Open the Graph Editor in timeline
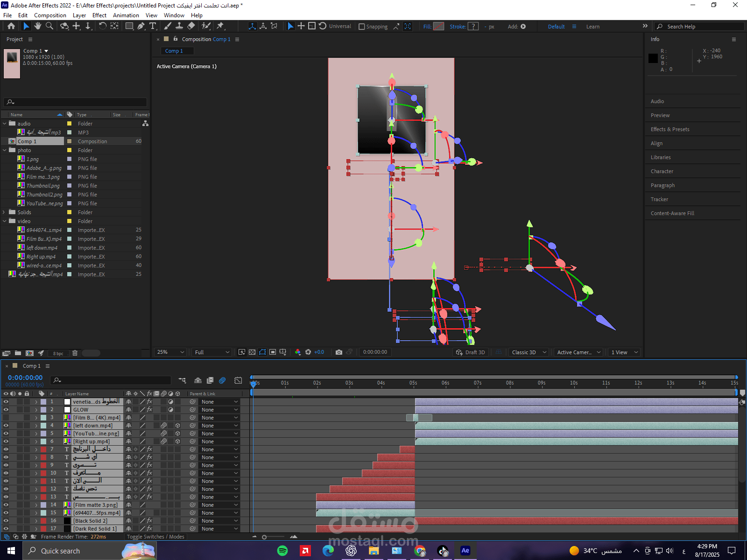747x560 pixels. pyautogui.click(x=238, y=381)
